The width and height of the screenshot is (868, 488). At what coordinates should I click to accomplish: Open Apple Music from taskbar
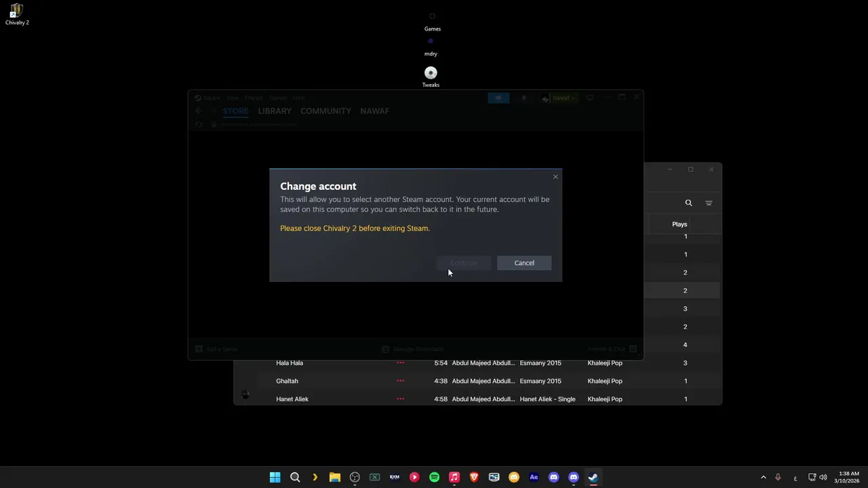pos(454,477)
